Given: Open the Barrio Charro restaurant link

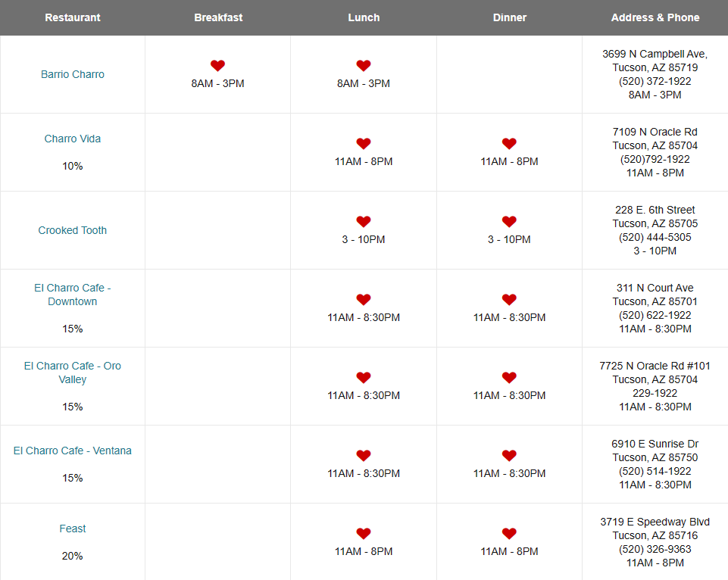Looking at the screenshot, I should pyautogui.click(x=73, y=74).
